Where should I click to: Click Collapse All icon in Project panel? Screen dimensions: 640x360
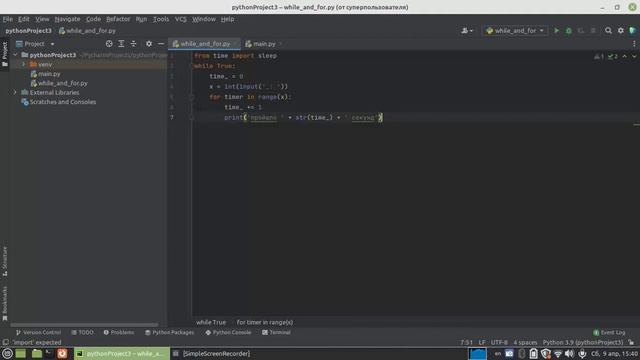(x=133, y=44)
